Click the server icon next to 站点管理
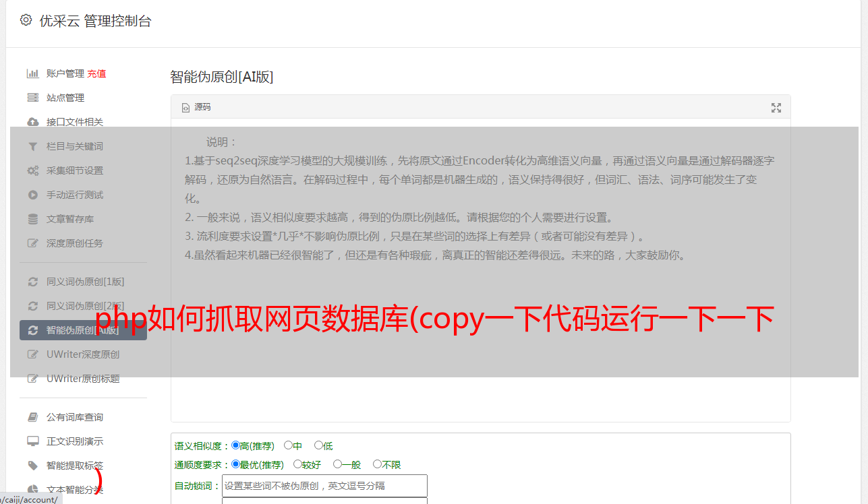This screenshot has width=868, height=504. pyautogui.click(x=32, y=98)
